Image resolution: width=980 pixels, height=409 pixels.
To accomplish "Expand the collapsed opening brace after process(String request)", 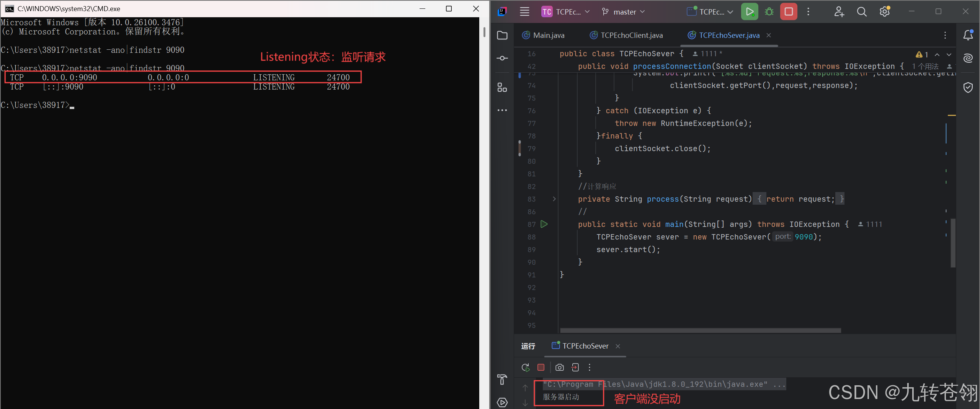I will (759, 199).
